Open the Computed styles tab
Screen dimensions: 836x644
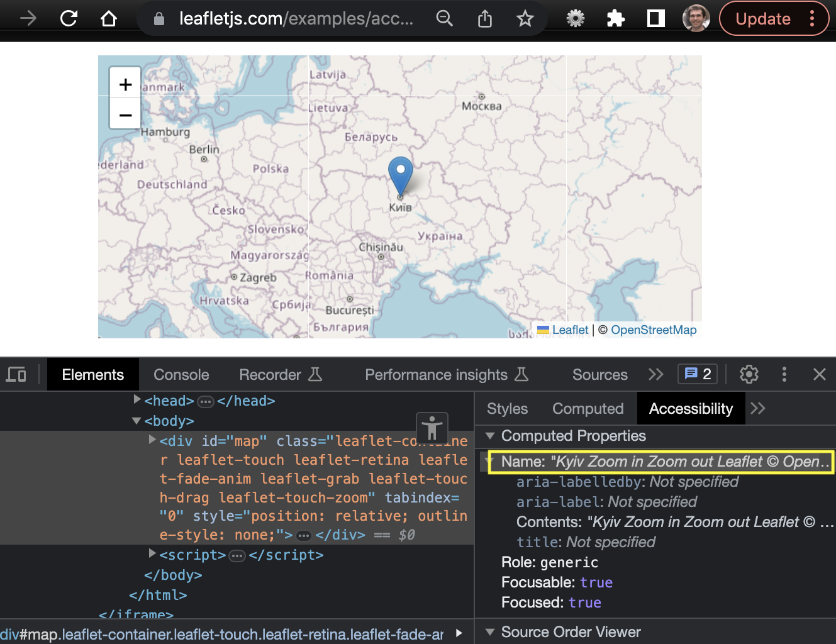pos(588,408)
